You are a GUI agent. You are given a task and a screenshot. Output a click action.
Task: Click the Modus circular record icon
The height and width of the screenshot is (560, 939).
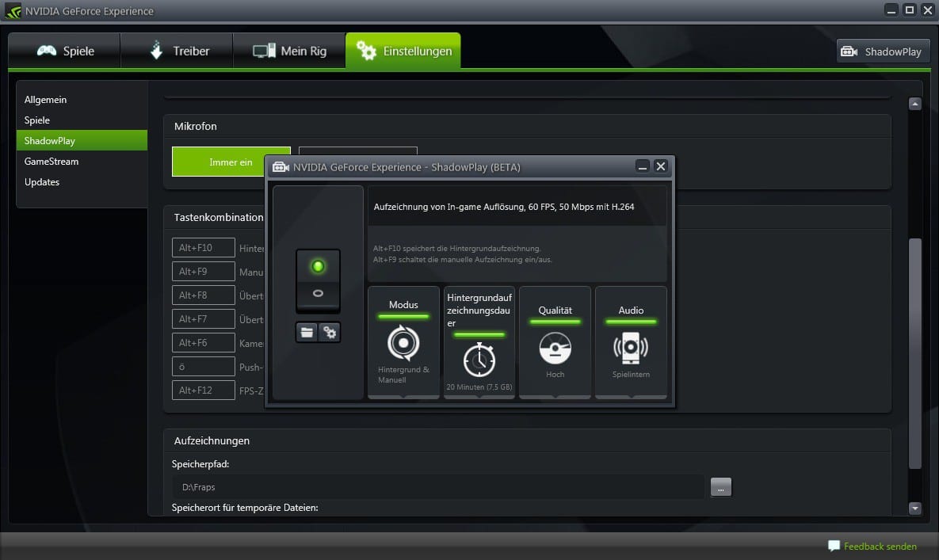(x=403, y=343)
